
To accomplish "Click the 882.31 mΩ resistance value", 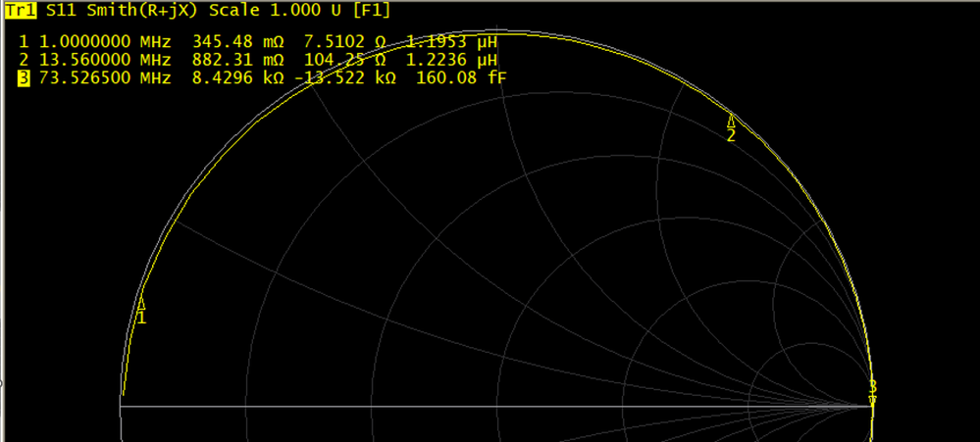I will [238, 60].
